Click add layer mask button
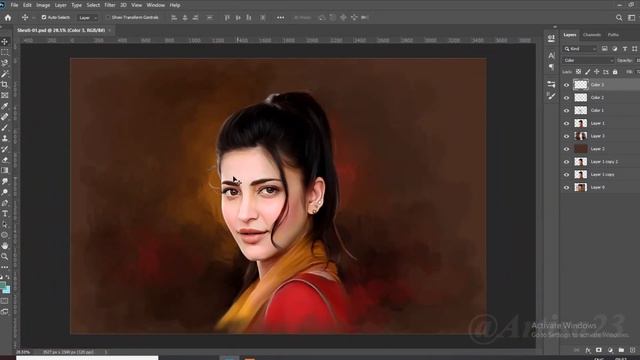 599,350
